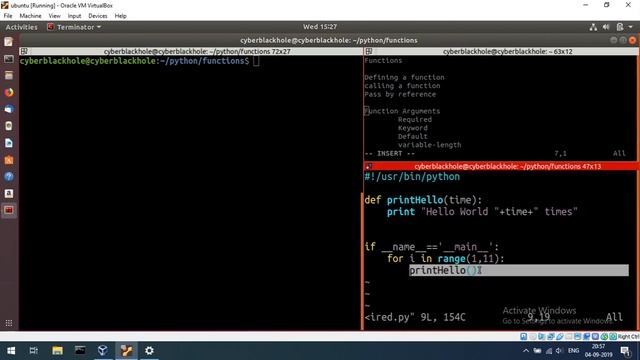
Task: Click the Amazon icon in the dock
Action: 9,193
